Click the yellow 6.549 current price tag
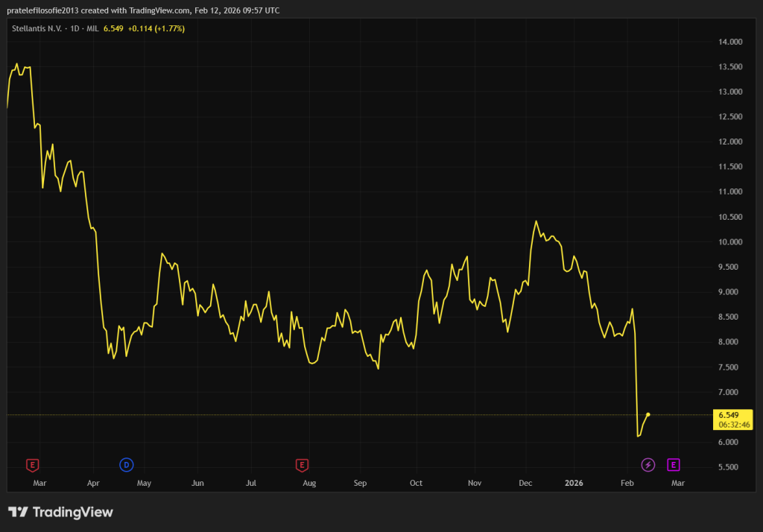This screenshot has height=532, width=763. click(728, 414)
